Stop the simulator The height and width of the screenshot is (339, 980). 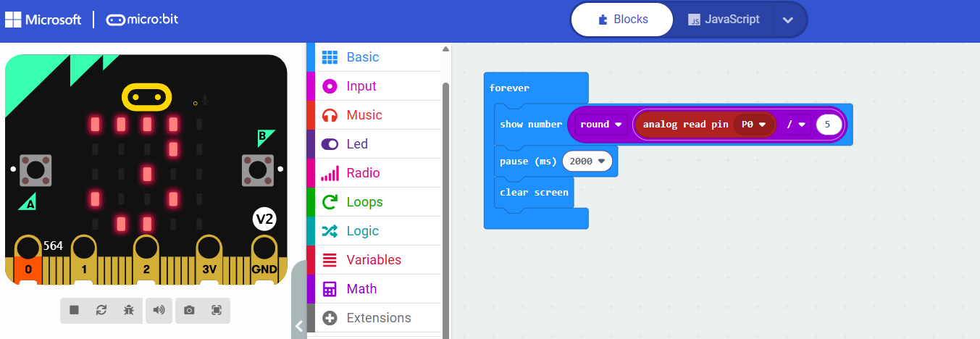coord(74,310)
